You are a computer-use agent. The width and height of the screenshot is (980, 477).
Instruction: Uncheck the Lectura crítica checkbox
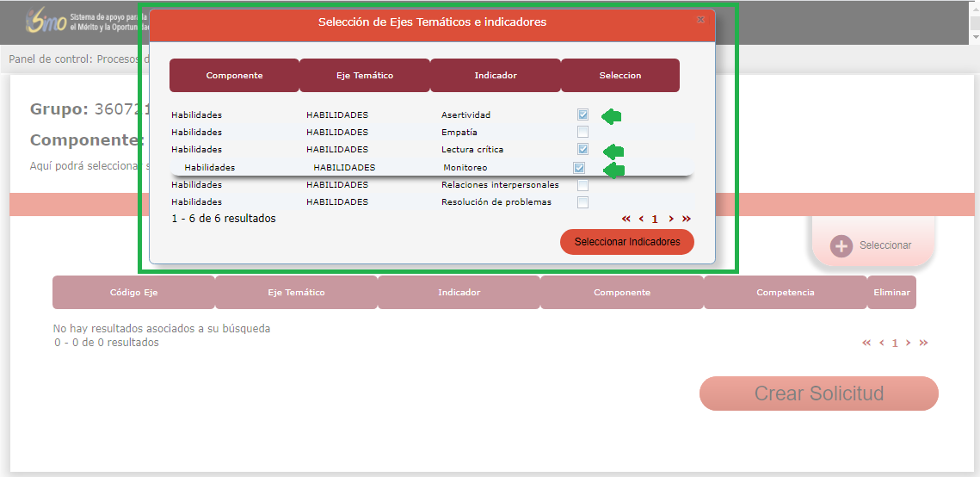[583, 149]
